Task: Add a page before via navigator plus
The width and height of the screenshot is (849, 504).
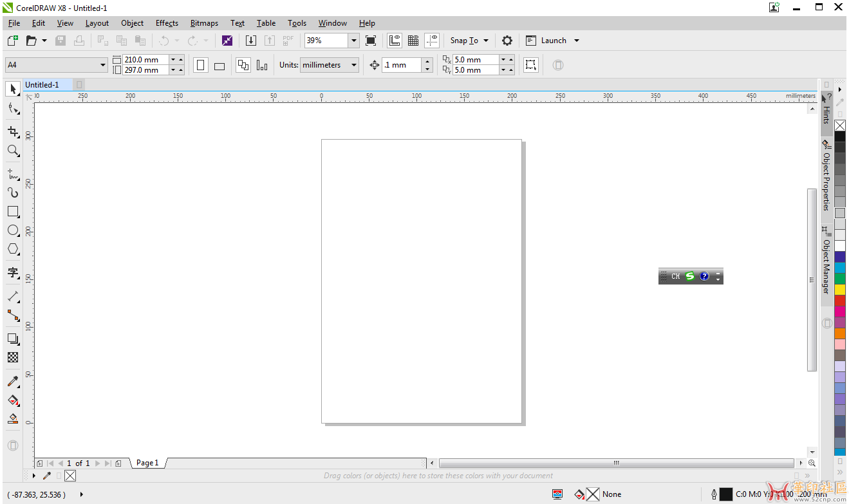Action: pos(39,463)
